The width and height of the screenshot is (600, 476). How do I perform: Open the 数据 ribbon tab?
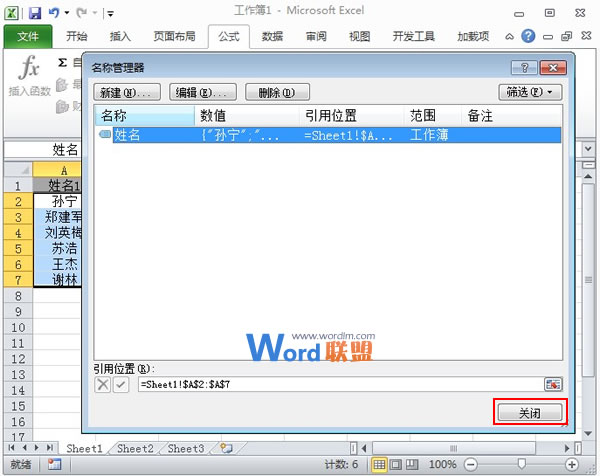[272, 36]
